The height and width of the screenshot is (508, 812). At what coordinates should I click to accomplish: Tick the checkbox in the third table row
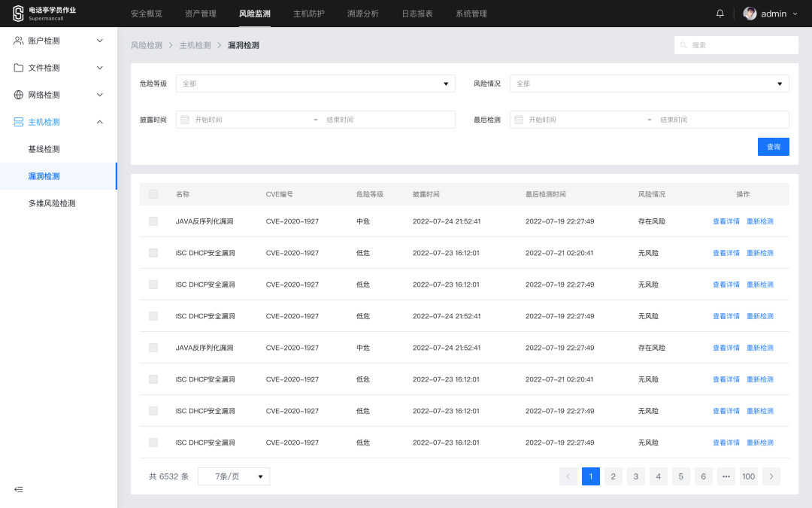[x=153, y=284]
